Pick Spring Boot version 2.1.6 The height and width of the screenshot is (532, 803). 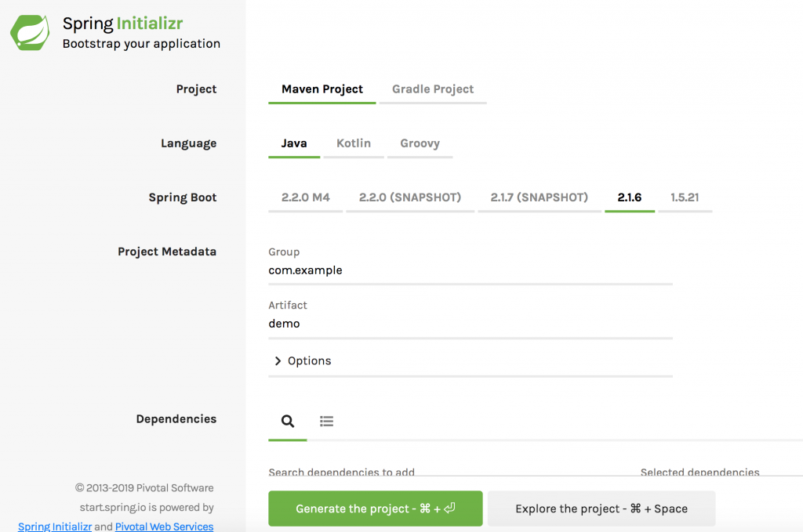630,197
